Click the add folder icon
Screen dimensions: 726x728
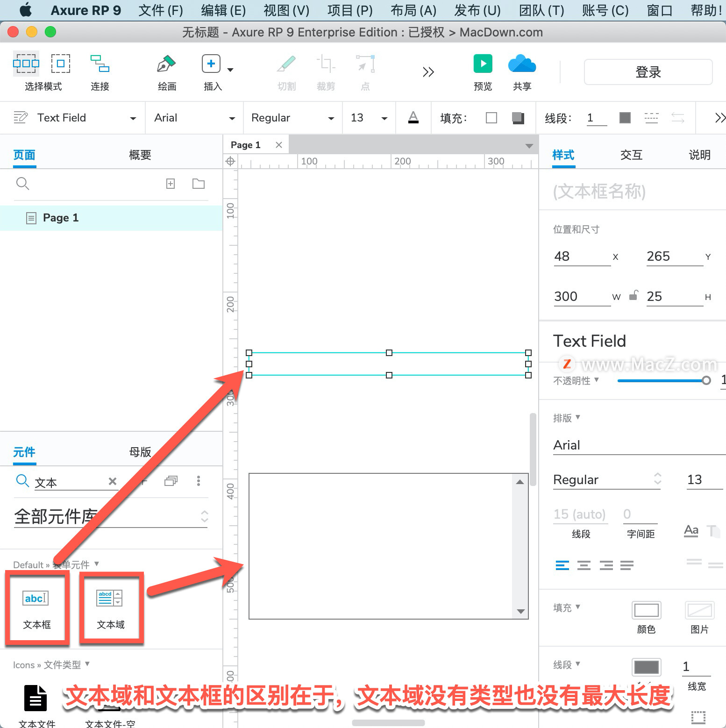(x=199, y=184)
